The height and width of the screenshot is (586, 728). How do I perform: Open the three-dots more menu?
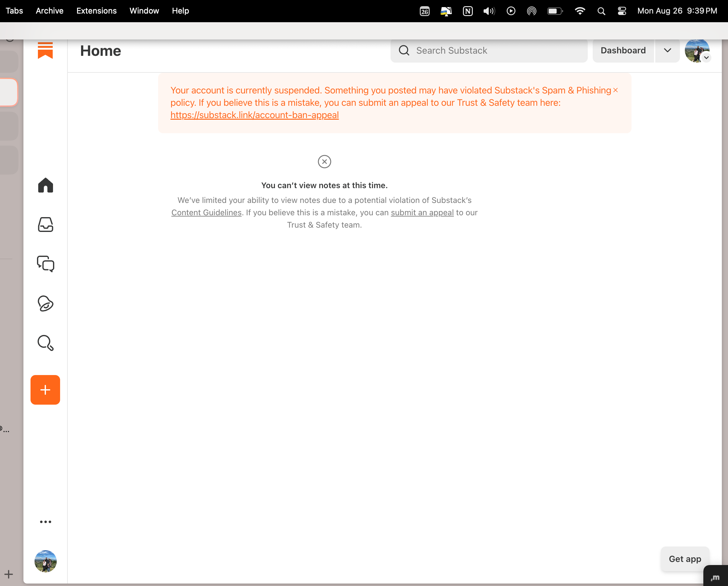(x=46, y=522)
